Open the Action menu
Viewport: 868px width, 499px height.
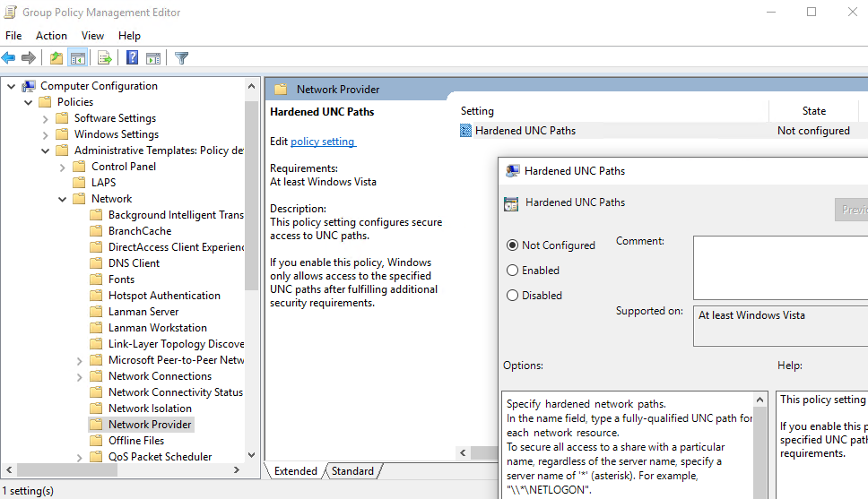[51, 36]
